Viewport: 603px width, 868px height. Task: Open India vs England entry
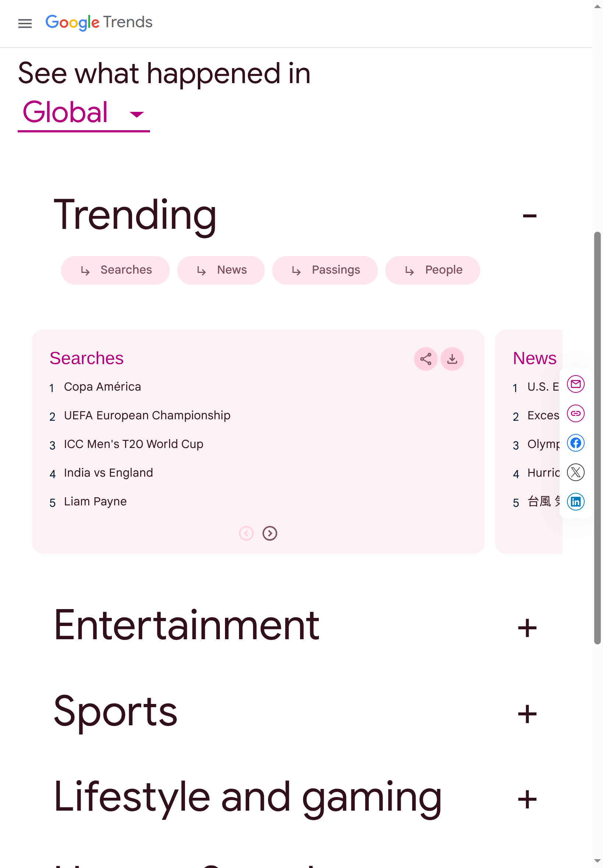coord(108,473)
